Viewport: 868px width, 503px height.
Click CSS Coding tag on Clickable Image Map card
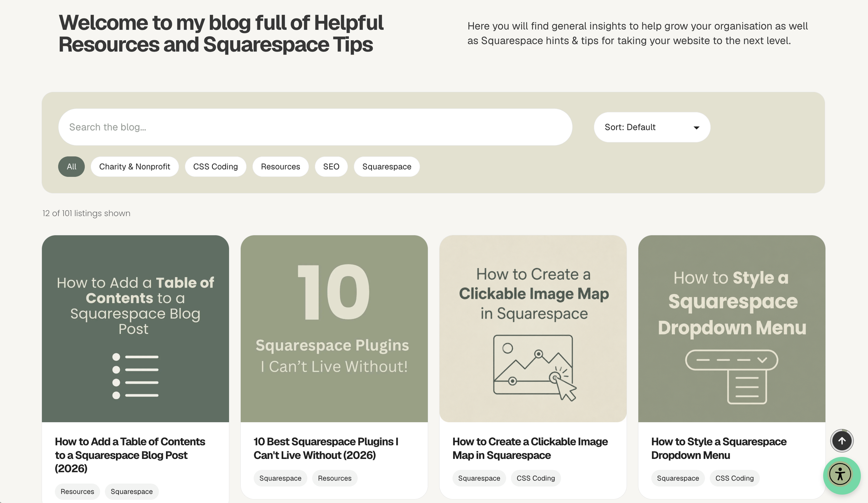pos(536,478)
